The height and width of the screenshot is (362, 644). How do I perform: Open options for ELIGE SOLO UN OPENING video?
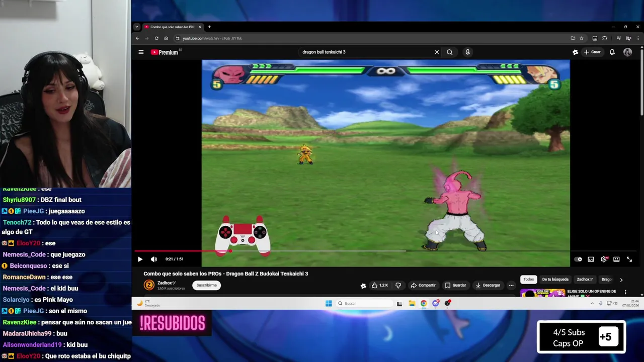point(625,292)
